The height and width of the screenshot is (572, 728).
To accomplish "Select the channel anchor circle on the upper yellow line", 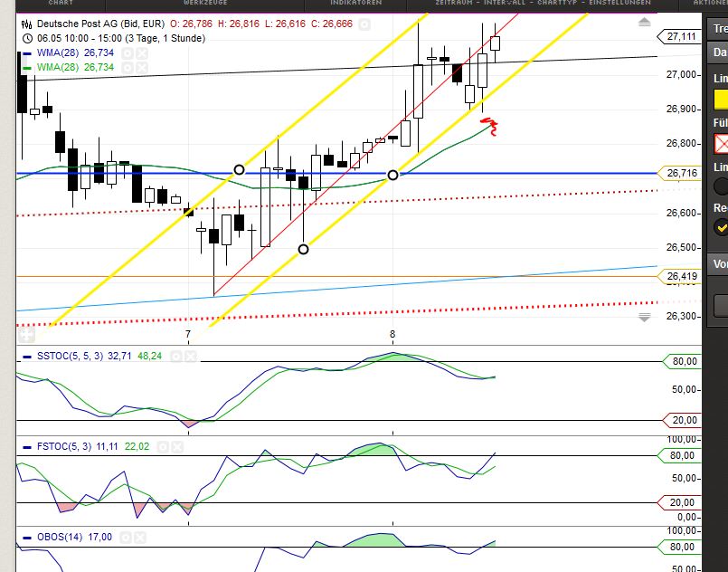I will 239,169.
